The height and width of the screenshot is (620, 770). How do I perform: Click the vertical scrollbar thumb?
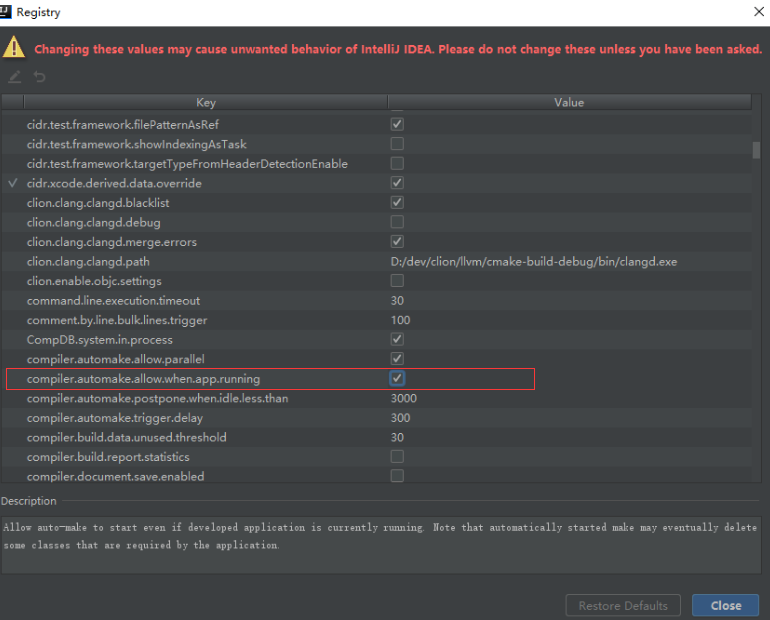click(756, 150)
